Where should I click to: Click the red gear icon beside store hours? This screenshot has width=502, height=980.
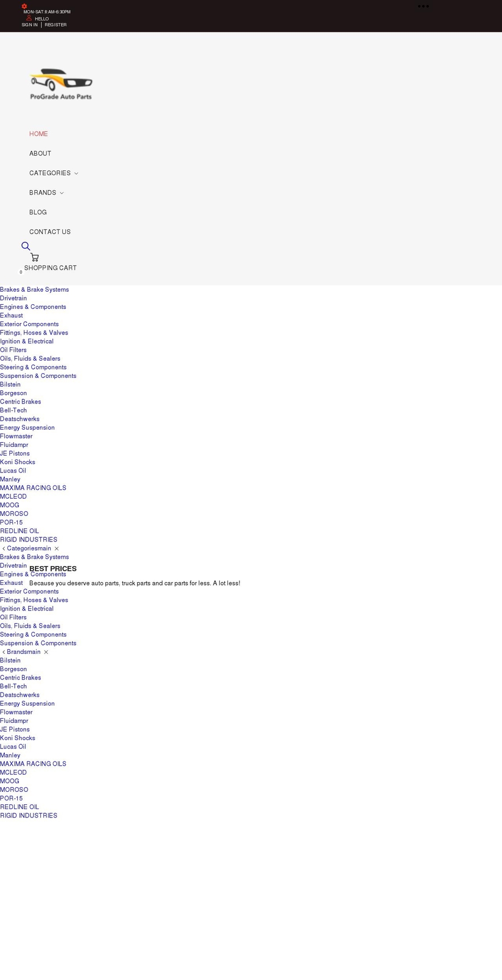(x=24, y=6)
